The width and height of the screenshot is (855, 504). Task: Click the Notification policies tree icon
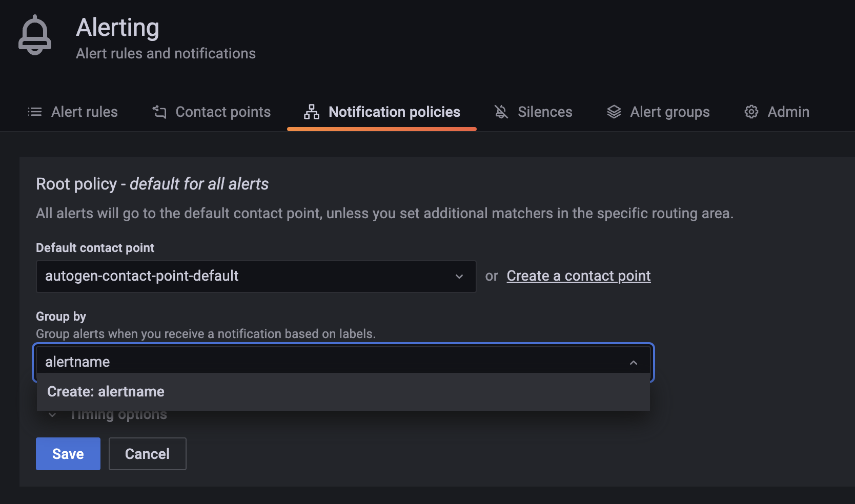[311, 112]
